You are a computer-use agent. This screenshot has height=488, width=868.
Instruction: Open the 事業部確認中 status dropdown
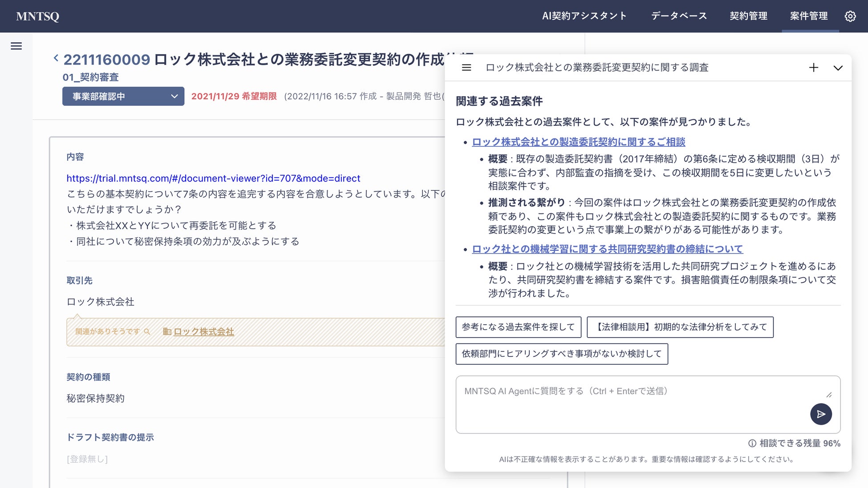tap(123, 96)
